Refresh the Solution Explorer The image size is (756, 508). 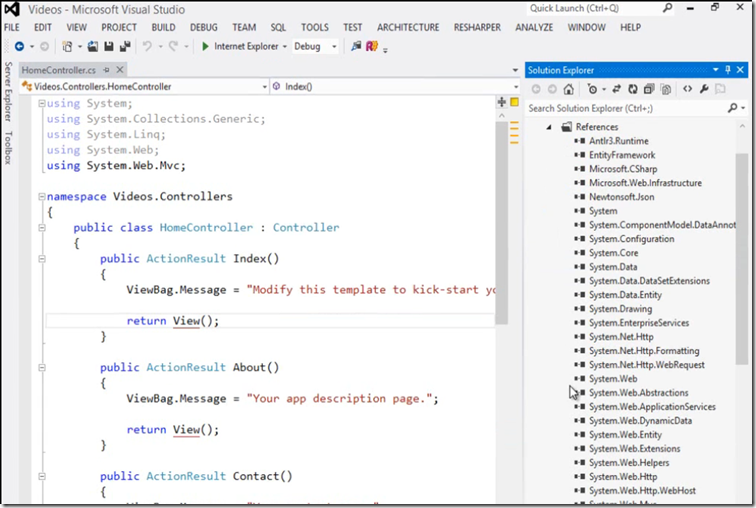[x=633, y=89]
